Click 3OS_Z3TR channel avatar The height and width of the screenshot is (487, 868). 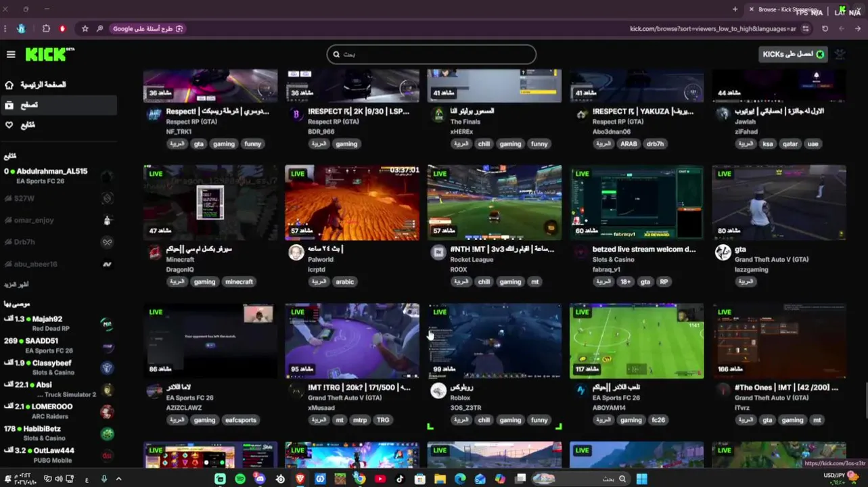[x=438, y=390]
